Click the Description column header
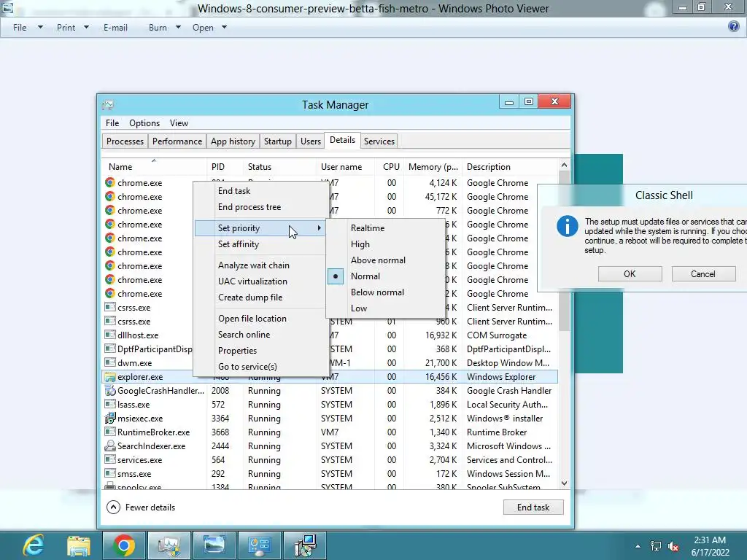Viewport: 747px width, 560px height. pyautogui.click(x=510, y=167)
